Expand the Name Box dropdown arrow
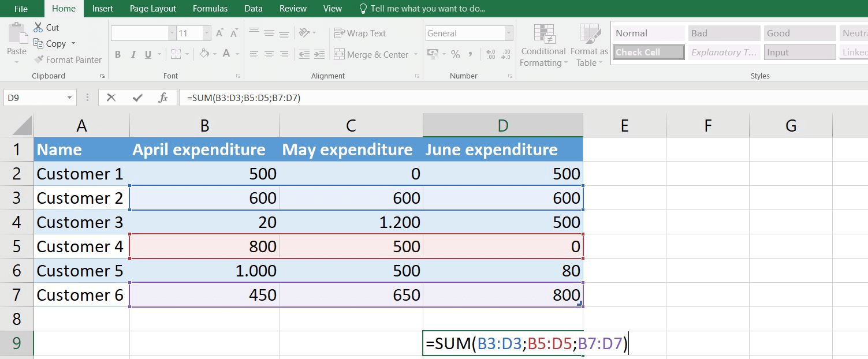868x359 pixels. tap(70, 98)
